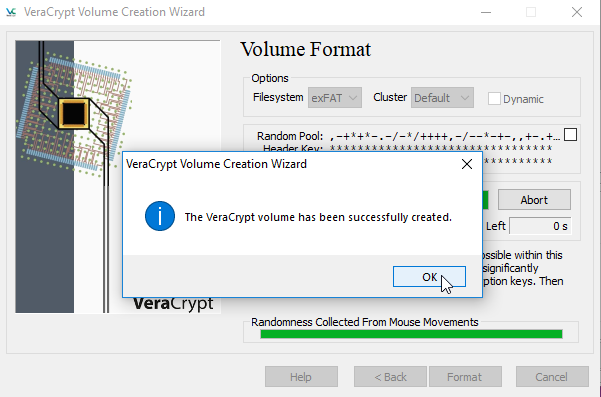Click the VeraCrypt wordmark logo
601x397 pixels.
[x=173, y=304]
